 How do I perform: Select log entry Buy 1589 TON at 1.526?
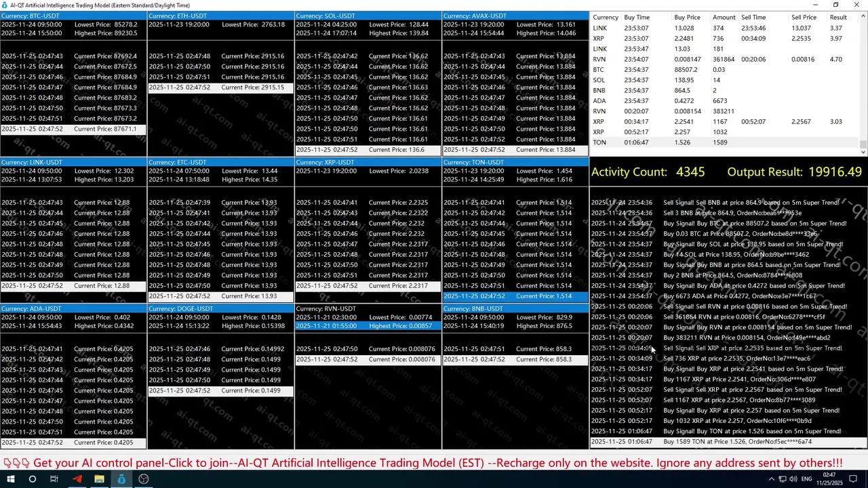pos(728,442)
